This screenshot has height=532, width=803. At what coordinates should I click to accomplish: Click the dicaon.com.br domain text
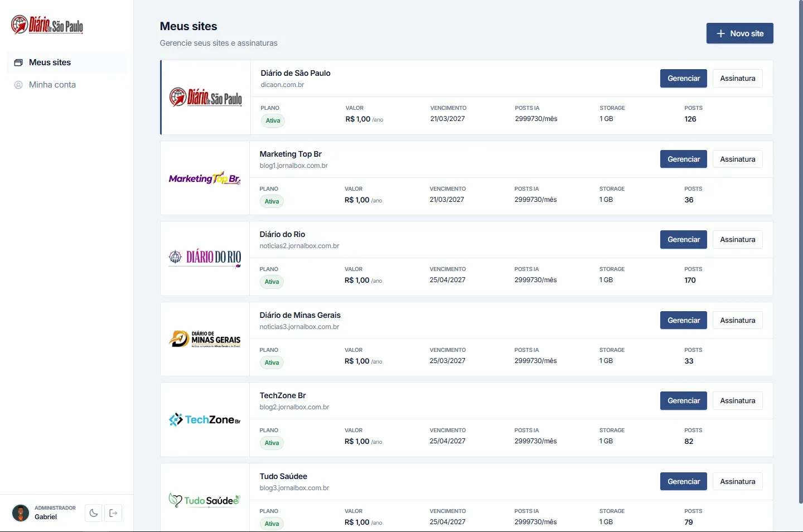[x=282, y=85]
